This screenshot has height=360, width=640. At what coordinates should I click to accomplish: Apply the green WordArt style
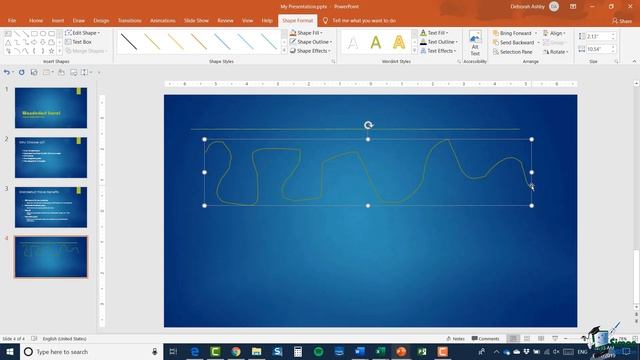(376, 42)
